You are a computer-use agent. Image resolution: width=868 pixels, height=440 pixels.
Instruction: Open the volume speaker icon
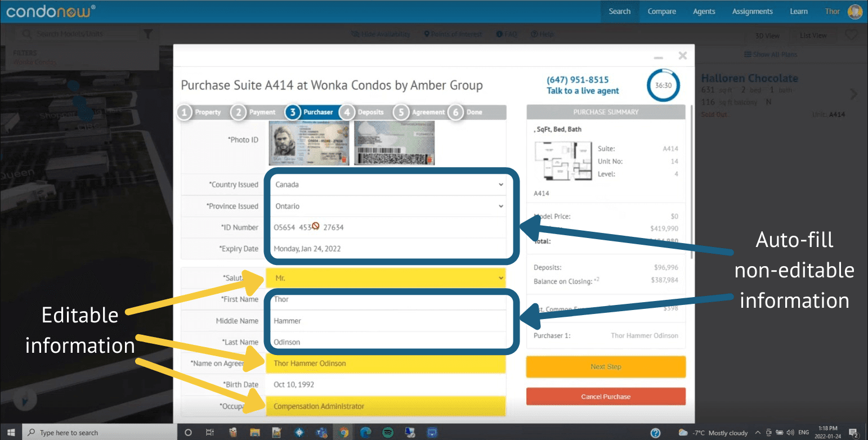[790, 433]
